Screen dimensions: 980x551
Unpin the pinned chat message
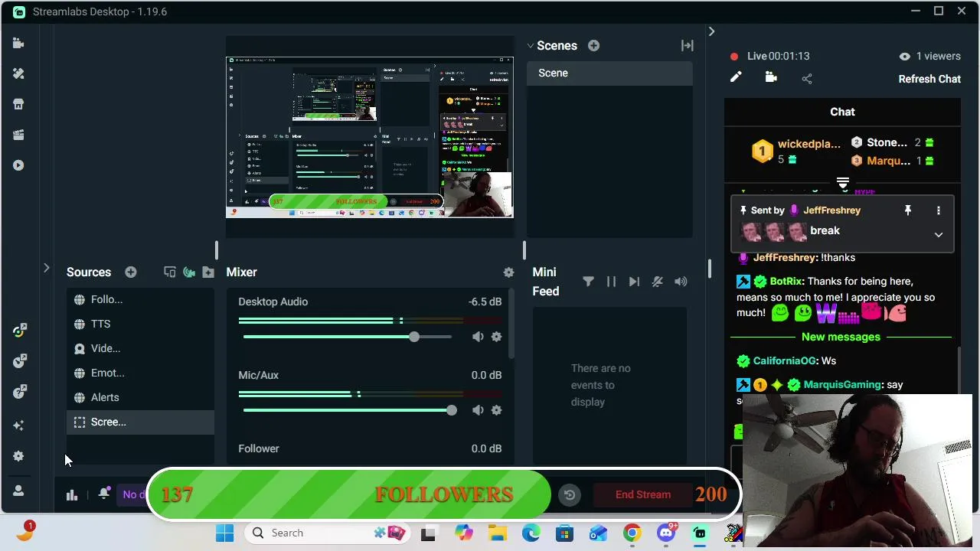tap(908, 210)
